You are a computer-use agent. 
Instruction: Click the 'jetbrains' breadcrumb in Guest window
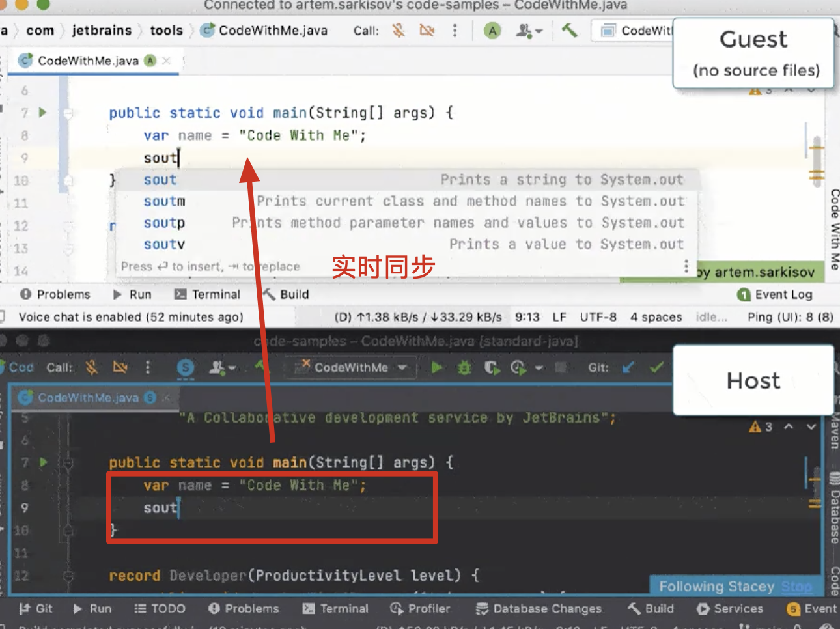click(102, 30)
